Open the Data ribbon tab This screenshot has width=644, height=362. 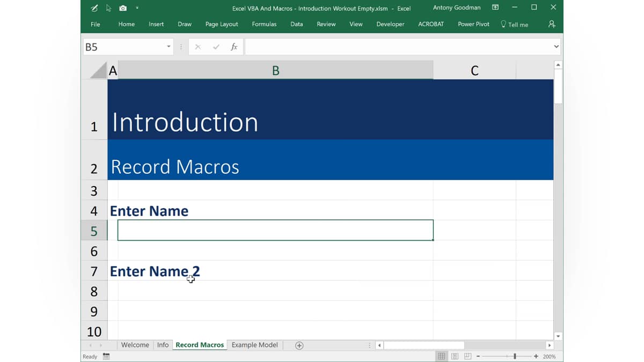click(x=297, y=24)
